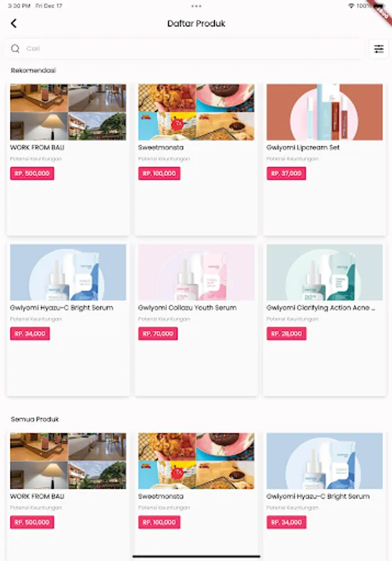Tap the battery status icon
Viewport: 392px width, 561px height.
[x=378, y=6]
